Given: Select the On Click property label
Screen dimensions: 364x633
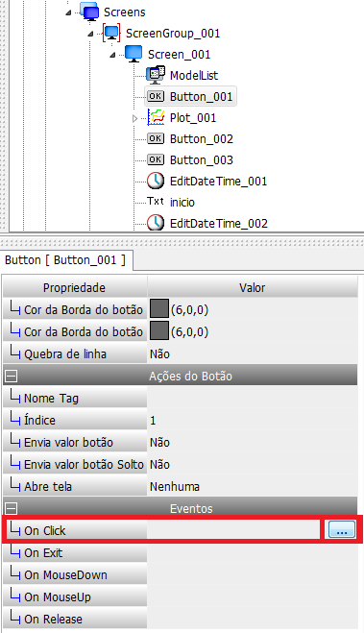Looking at the screenshot, I should [x=44, y=530].
